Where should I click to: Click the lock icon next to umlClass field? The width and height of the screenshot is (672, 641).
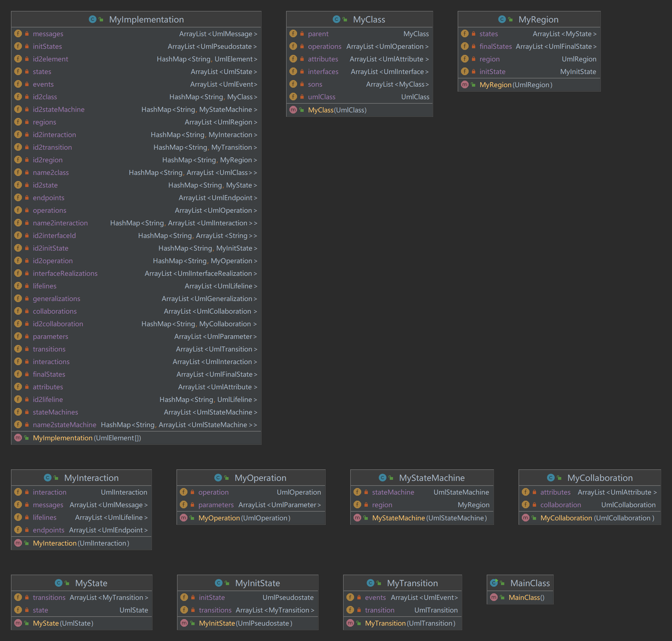point(302,97)
